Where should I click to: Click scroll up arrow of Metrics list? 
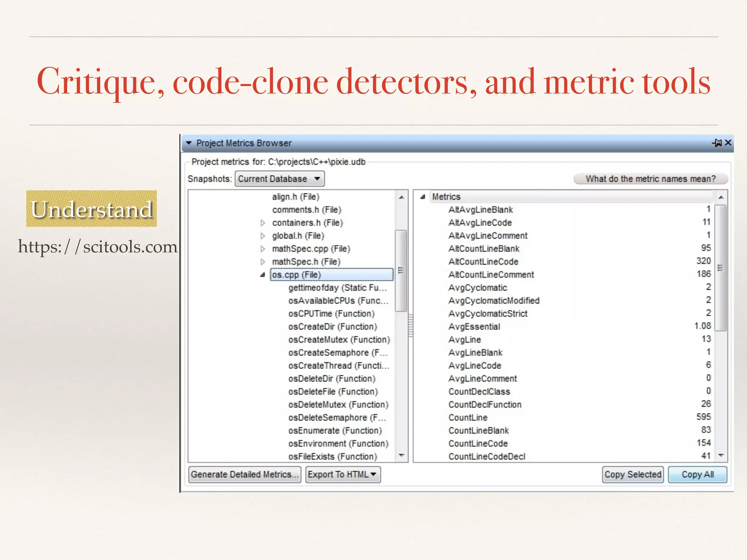(x=721, y=197)
